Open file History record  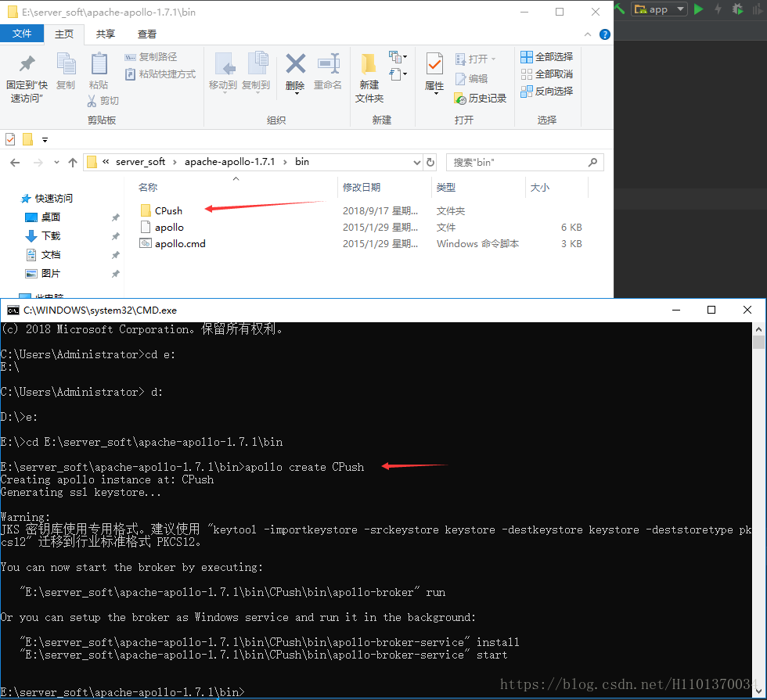tap(481, 99)
